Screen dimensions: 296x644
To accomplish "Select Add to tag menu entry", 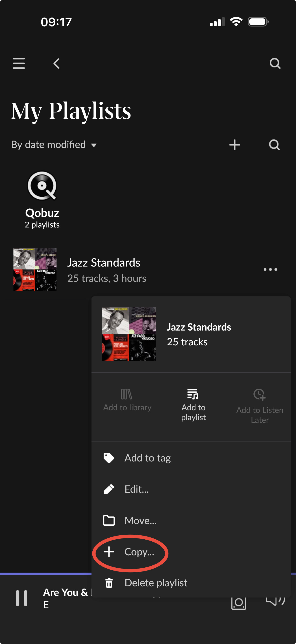I will (191, 458).
